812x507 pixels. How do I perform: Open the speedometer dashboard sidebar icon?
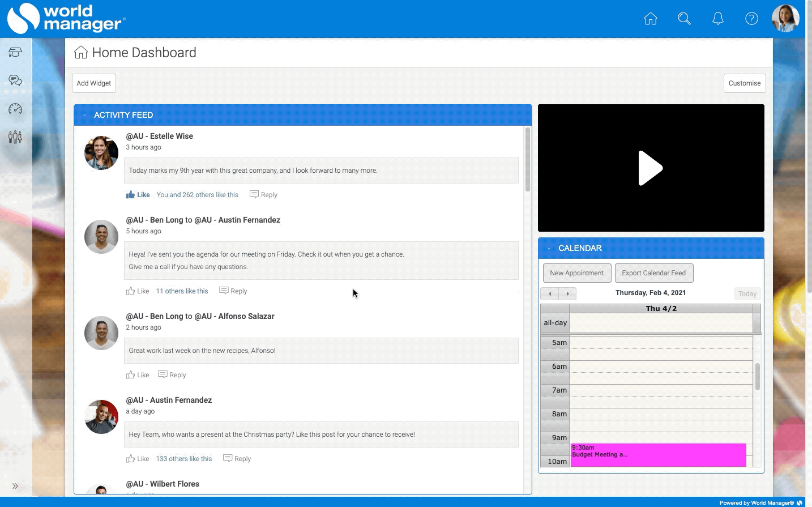(15, 109)
